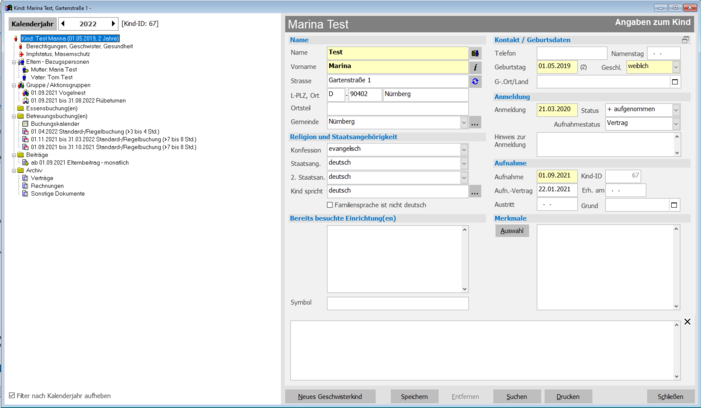Open the restore-window icon in Kontakt header
The width and height of the screenshot is (701, 408).
point(685,39)
